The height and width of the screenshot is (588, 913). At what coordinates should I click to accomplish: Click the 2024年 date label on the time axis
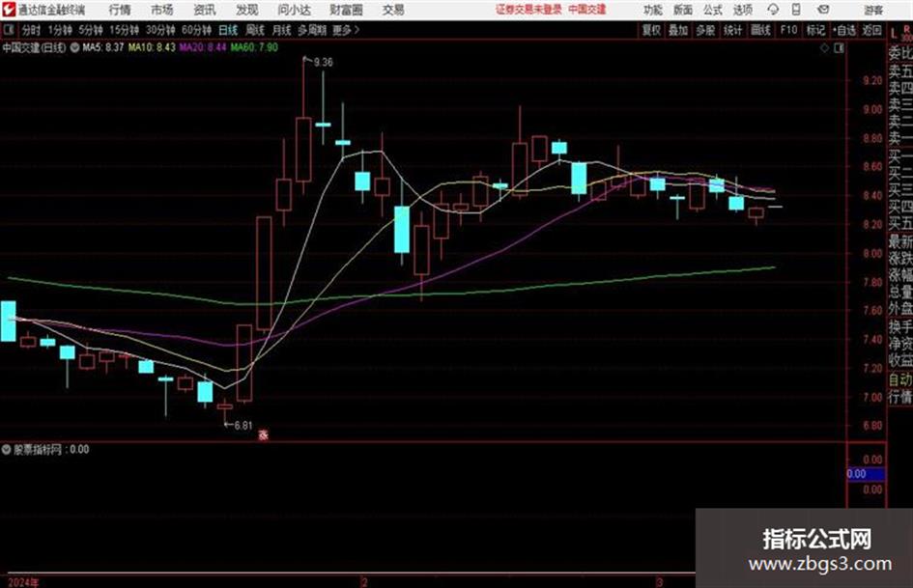tap(23, 582)
